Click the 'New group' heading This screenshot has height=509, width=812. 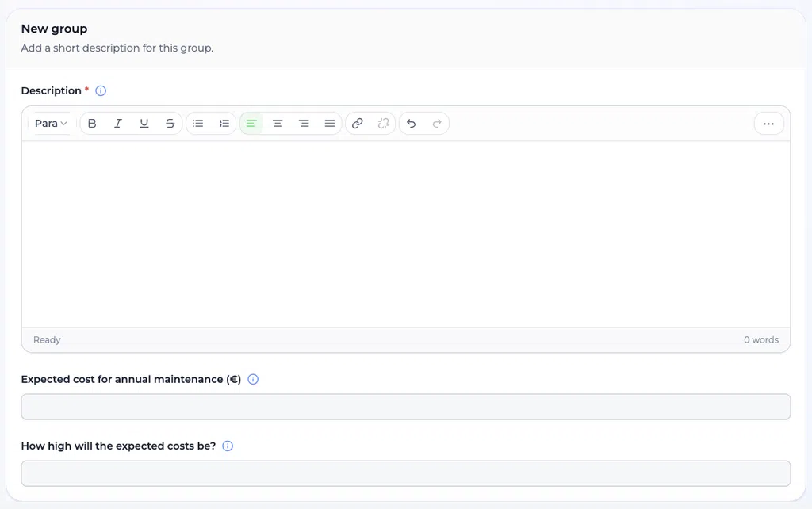[55, 29]
